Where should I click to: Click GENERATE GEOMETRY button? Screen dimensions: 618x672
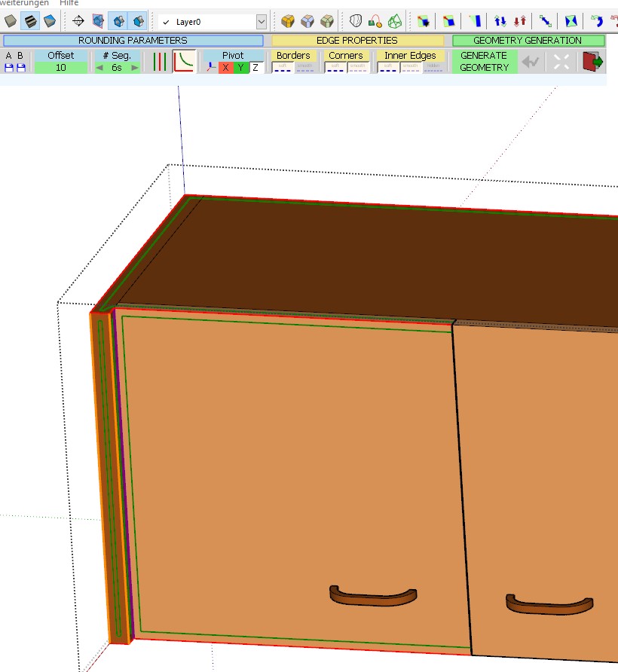[484, 62]
